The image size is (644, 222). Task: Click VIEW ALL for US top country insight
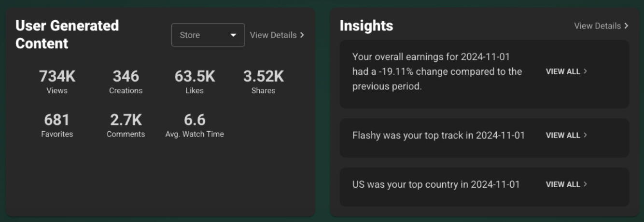point(563,184)
